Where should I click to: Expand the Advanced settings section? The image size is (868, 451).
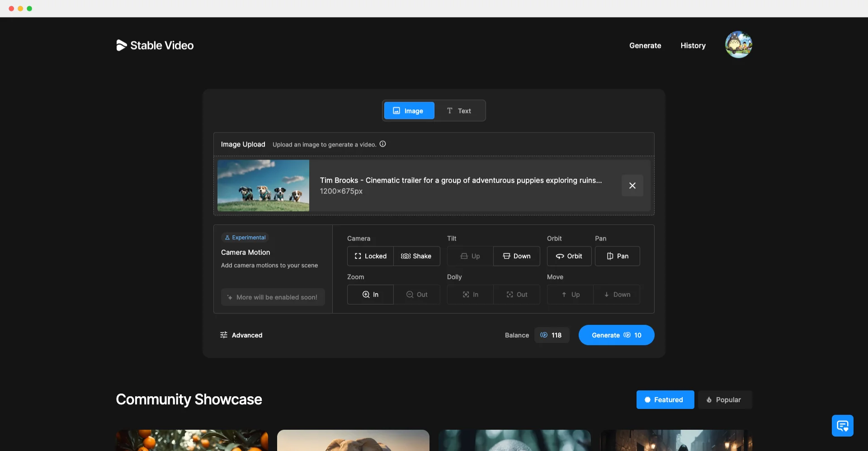click(241, 335)
